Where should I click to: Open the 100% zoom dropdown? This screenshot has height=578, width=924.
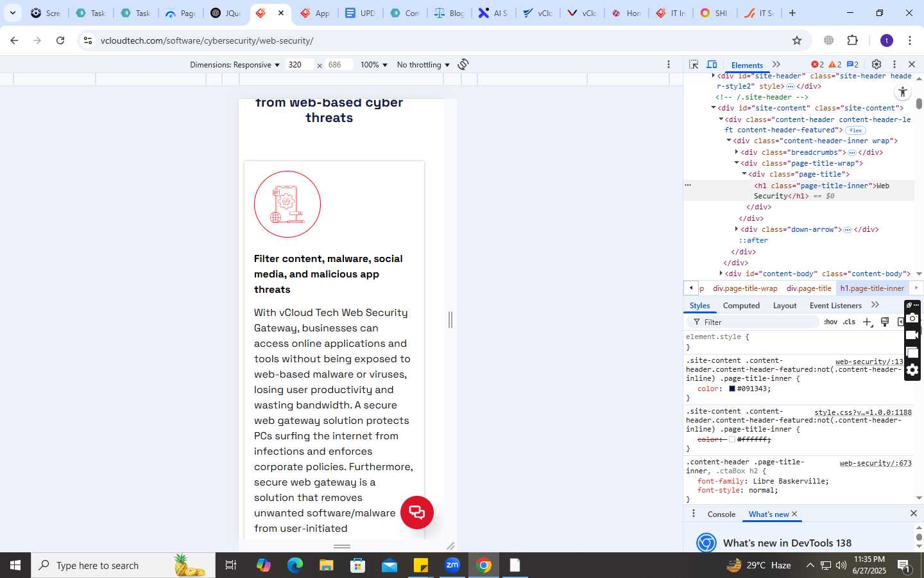[373, 65]
